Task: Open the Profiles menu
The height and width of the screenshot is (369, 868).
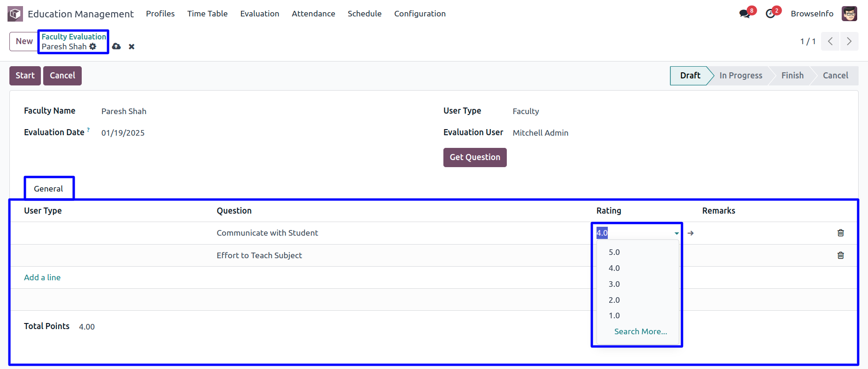Action: [x=160, y=14]
